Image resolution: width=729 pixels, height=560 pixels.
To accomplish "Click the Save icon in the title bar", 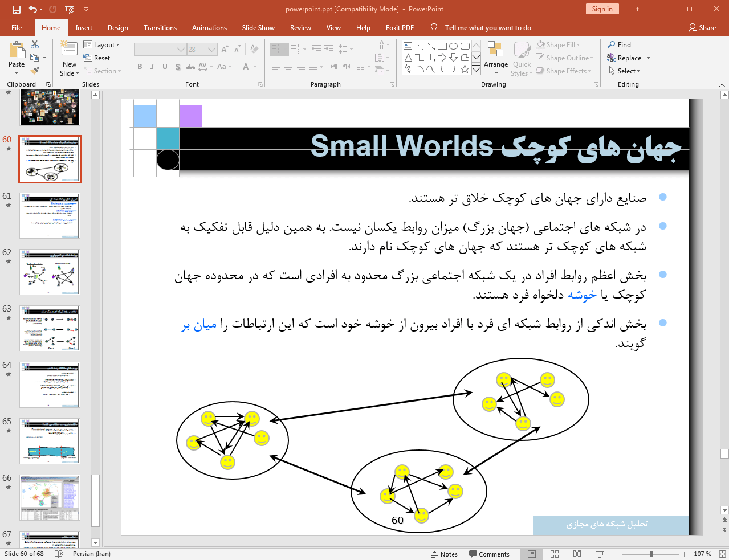I will (x=16, y=9).
